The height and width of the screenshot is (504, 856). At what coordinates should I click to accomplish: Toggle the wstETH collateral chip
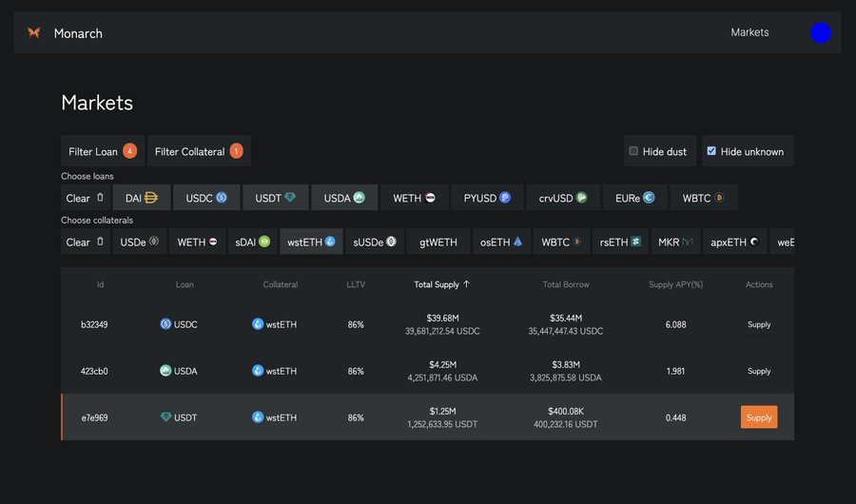tap(311, 242)
